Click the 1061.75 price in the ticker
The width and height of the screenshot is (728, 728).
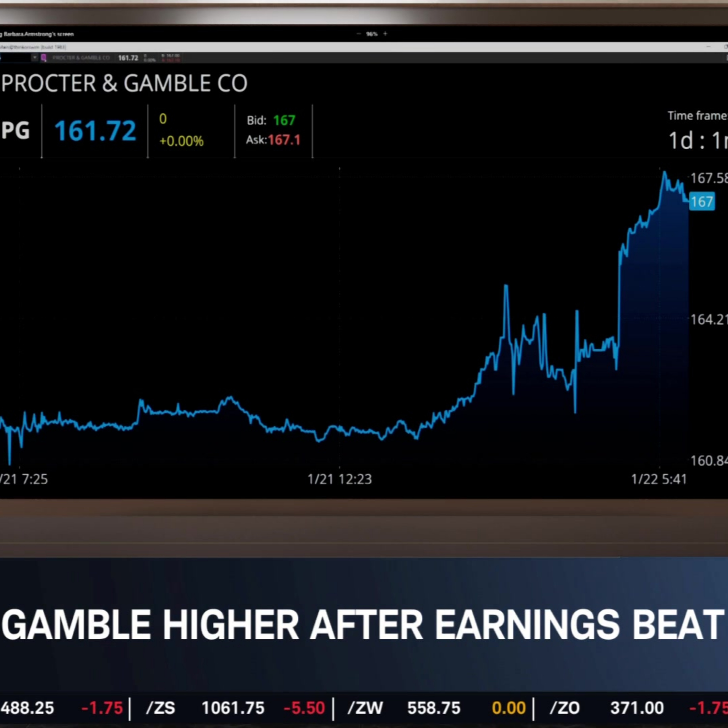(233, 708)
